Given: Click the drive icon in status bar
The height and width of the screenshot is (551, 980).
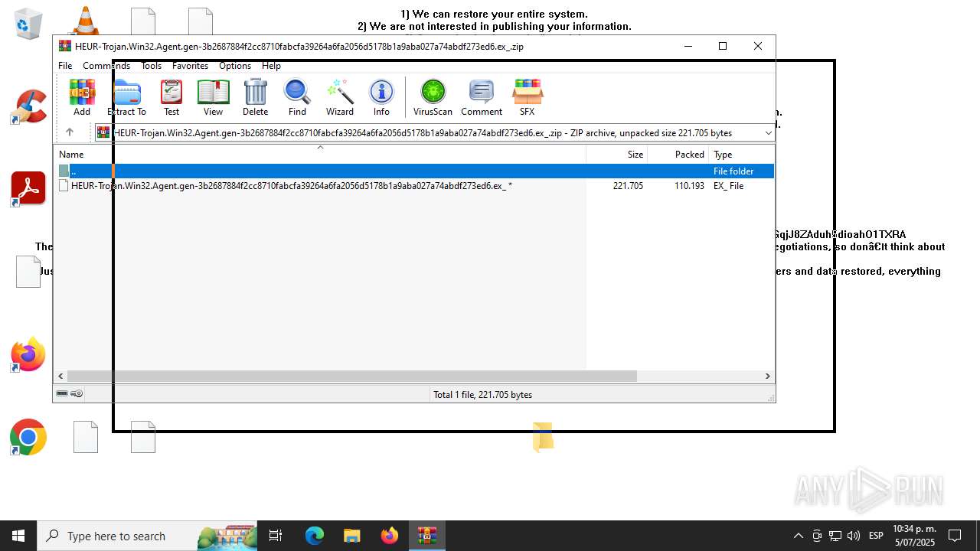Looking at the screenshot, I should pos(62,393).
